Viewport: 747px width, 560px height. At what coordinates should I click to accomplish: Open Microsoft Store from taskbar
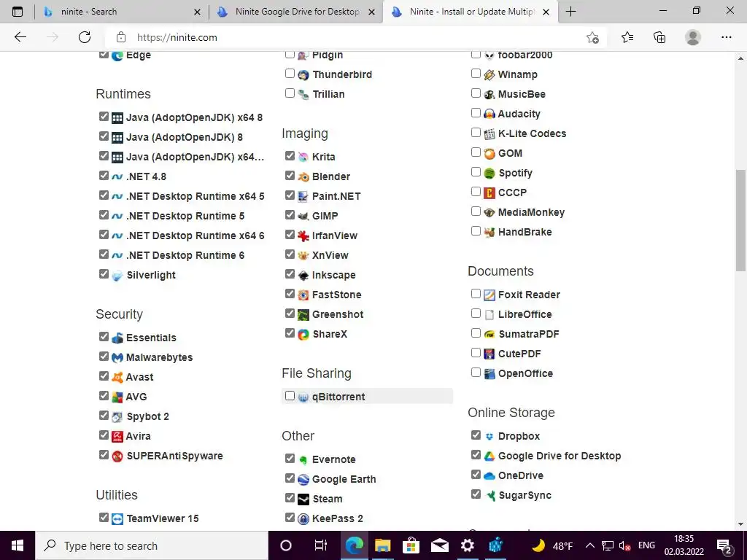411,545
